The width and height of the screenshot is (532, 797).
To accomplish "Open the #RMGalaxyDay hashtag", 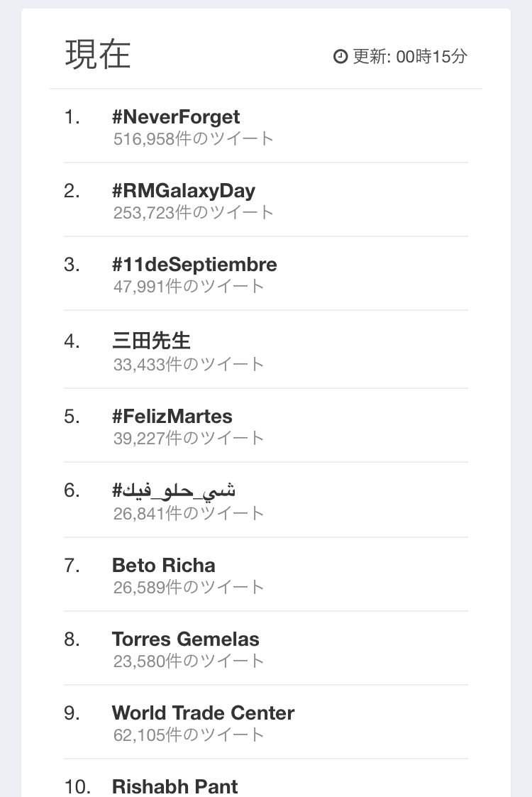I will click(184, 191).
